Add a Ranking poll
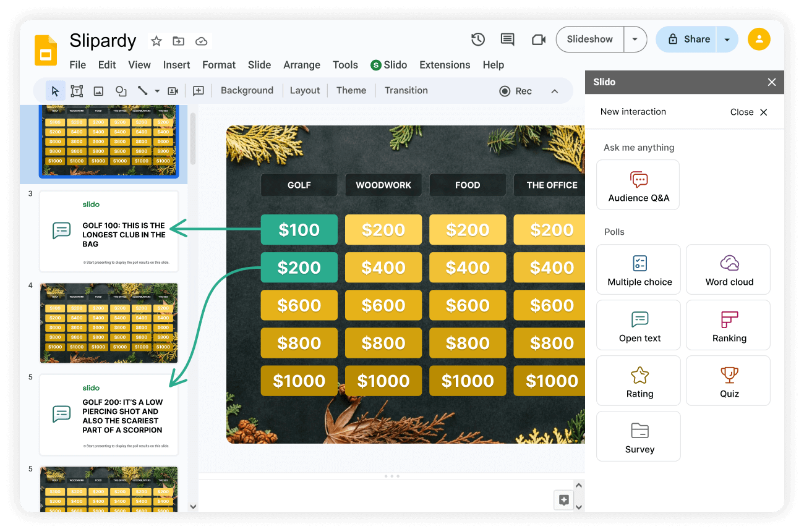This screenshot has width=804, height=532. [728, 325]
